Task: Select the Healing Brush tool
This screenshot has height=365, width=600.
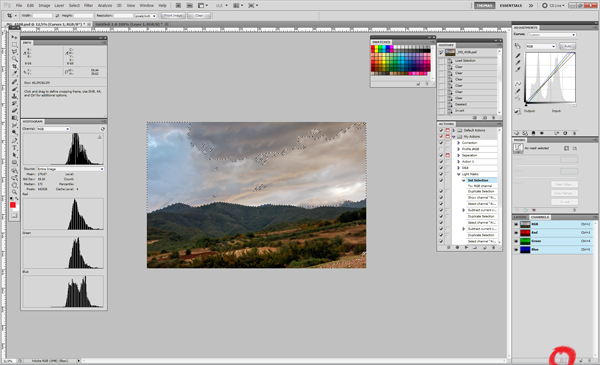Action: coord(14,81)
